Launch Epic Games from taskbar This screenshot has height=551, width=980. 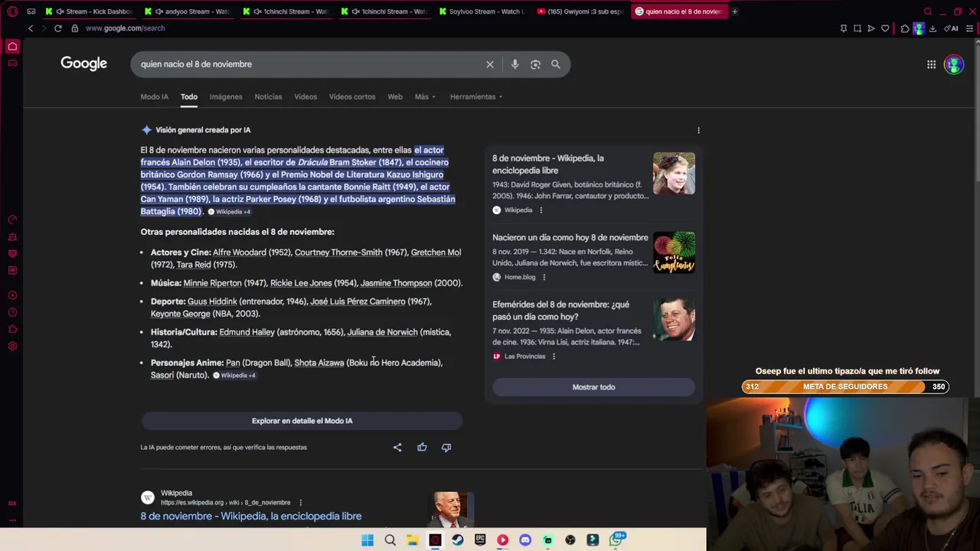tap(480, 540)
